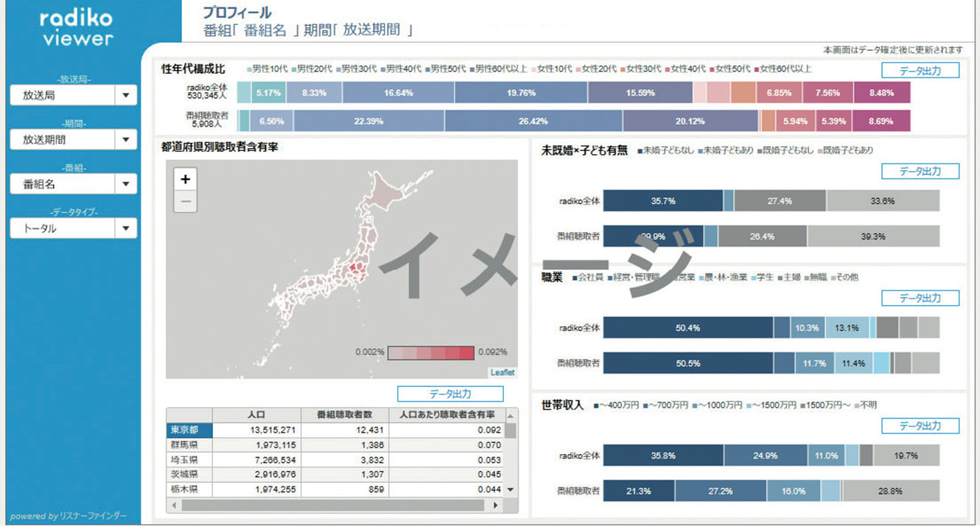Screen dimensions: 980x527
Task: Click the 会社員 legend item
Action: [587, 277]
